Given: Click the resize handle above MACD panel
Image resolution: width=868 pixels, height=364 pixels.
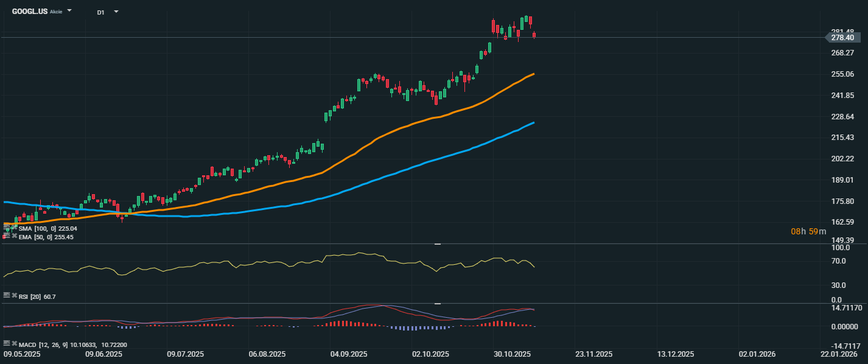Looking at the screenshot, I should point(437,303).
